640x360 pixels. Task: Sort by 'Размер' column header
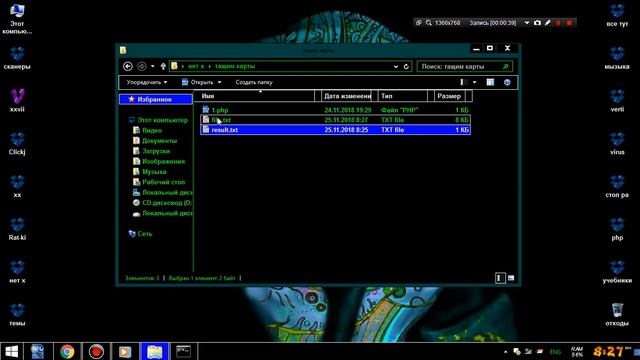pos(449,96)
